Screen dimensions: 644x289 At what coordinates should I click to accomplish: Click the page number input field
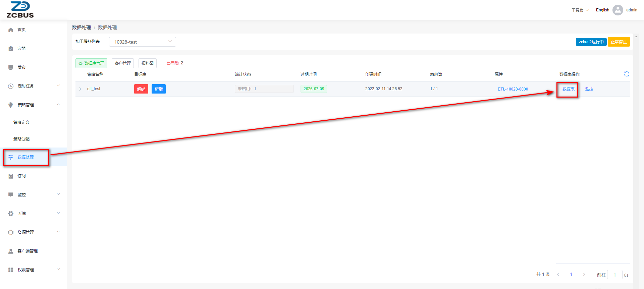coord(614,275)
